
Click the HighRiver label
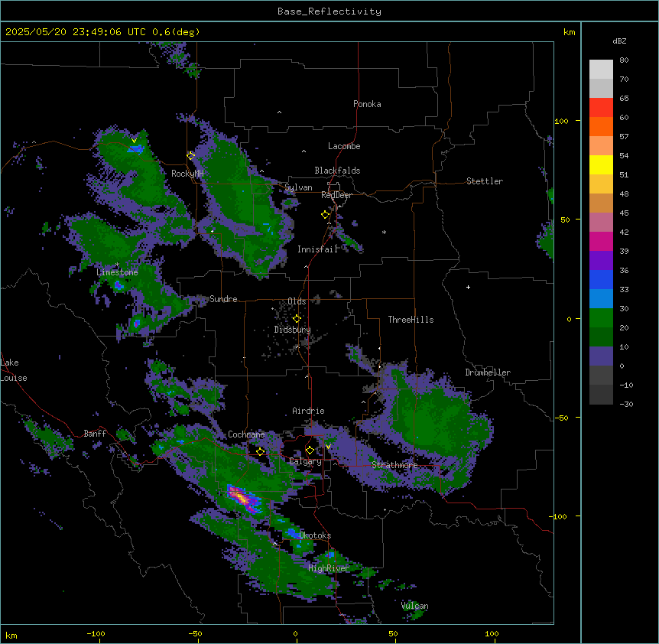[329, 568]
